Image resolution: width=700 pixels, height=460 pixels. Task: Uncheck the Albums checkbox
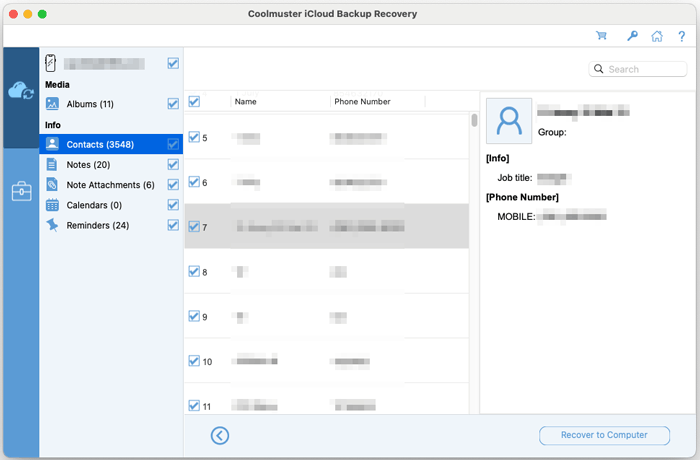pos(173,104)
